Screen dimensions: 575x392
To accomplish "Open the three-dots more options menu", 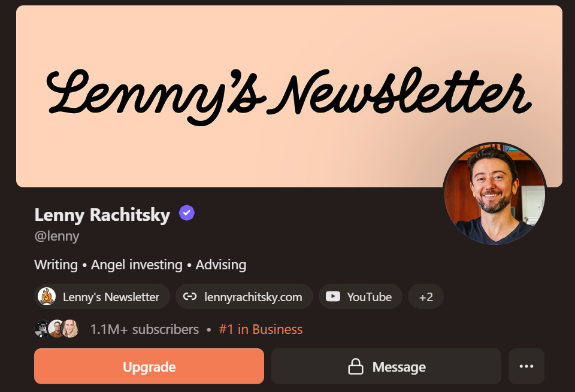I will coord(526,366).
